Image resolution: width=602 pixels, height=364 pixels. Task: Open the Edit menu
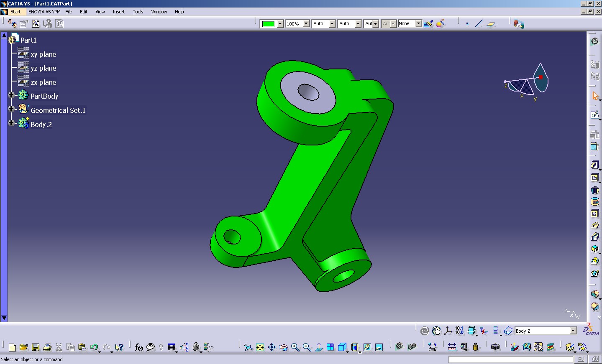point(84,12)
